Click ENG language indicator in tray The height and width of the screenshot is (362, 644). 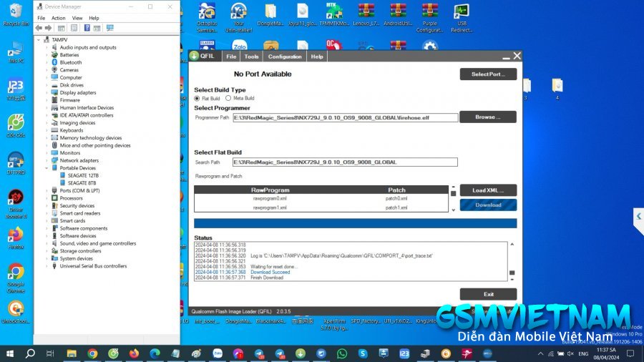coord(583,353)
